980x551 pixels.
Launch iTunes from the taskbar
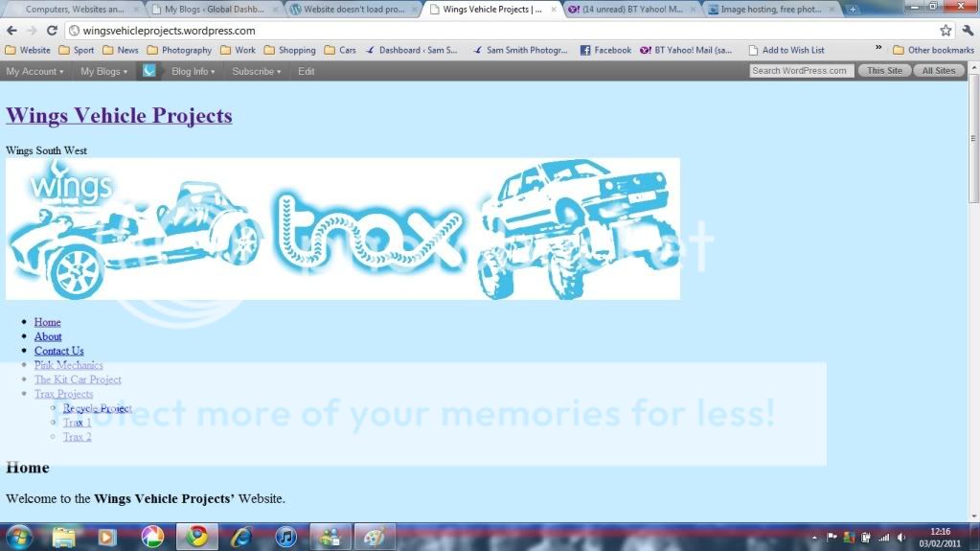pyautogui.click(x=285, y=537)
